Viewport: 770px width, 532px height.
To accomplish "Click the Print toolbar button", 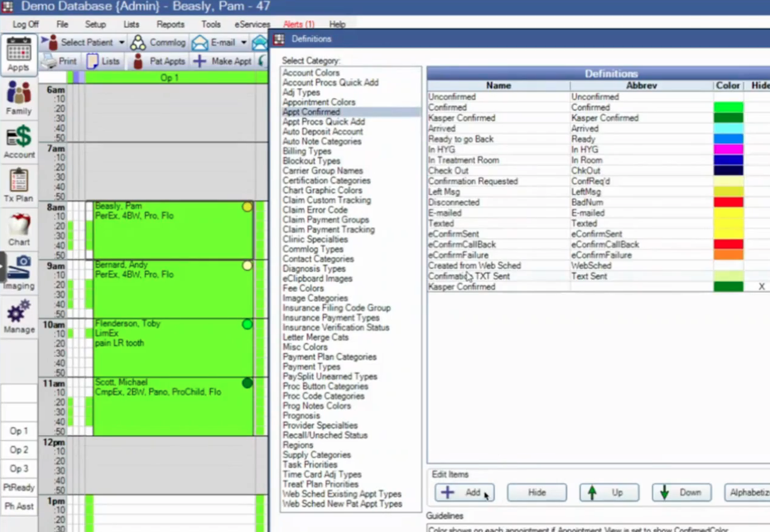I will (59, 61).
